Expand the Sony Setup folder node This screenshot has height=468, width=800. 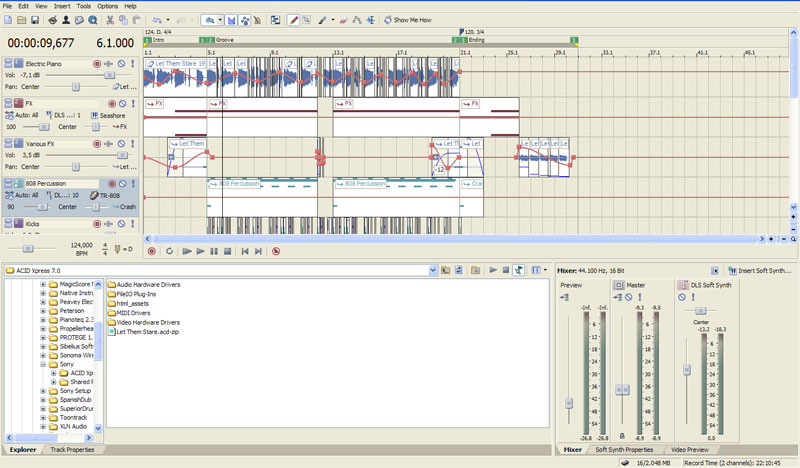[x=43, y=391]
